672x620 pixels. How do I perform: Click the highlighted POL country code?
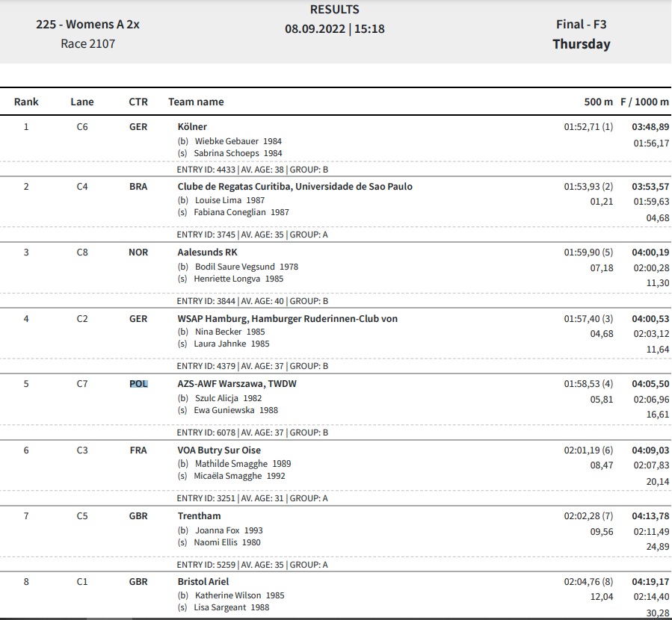[x=138, y=384]
